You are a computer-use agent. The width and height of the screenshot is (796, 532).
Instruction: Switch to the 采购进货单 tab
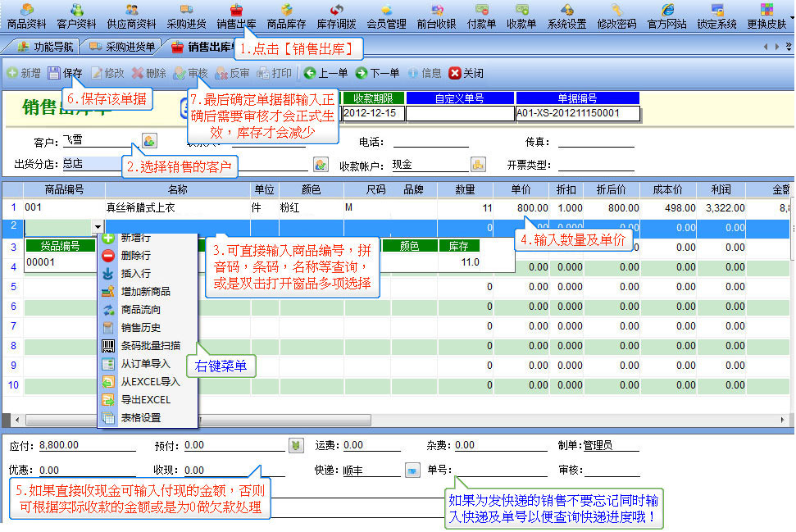point(123,46)
